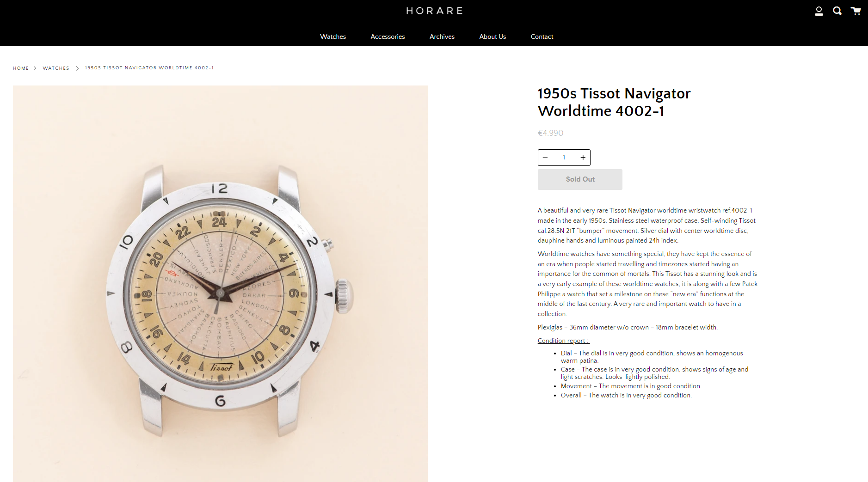Click the HORARE logo
The height and width of the screenshot is (482, 868).
pos(434,11)
